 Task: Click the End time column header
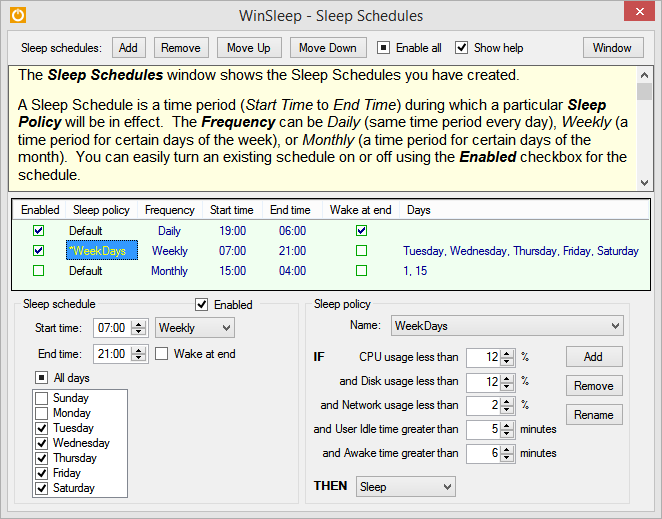coord(290,210)
